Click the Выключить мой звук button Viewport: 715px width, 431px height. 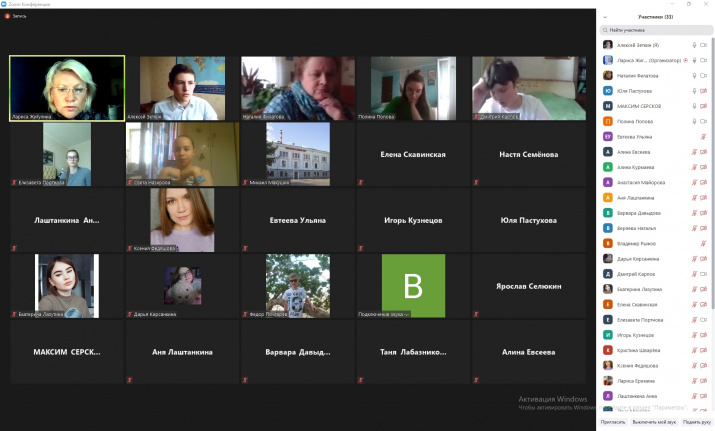pos(654,422)
